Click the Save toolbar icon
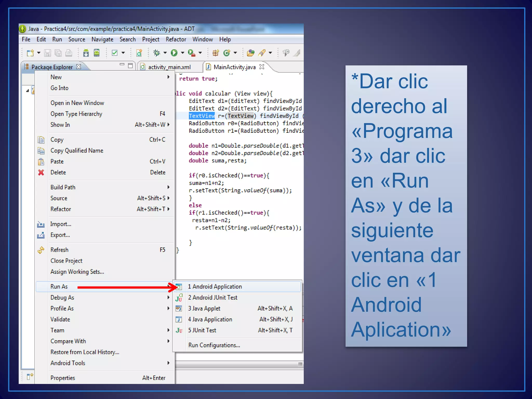 47,53
